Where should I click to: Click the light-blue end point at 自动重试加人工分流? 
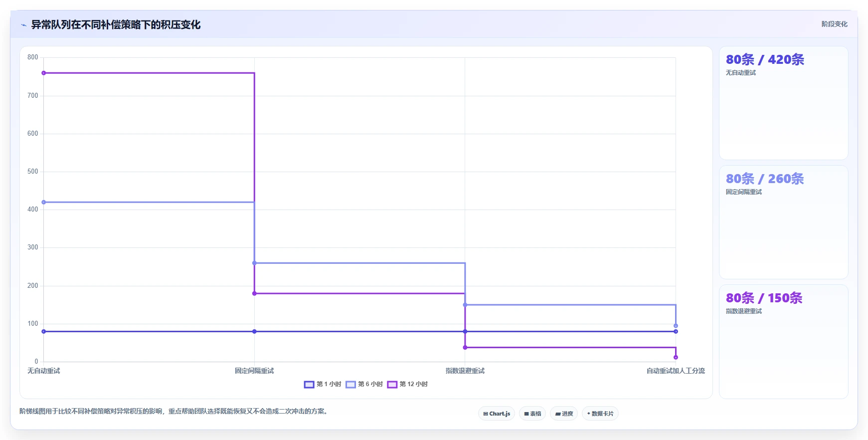coord(676,326)
